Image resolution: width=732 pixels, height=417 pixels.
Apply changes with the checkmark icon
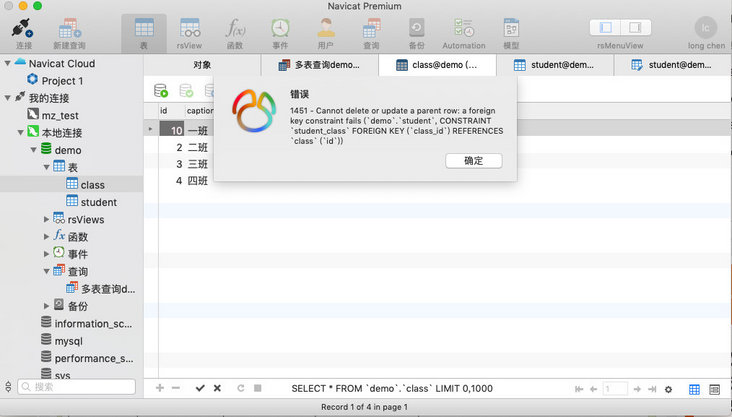click(200, 388)
